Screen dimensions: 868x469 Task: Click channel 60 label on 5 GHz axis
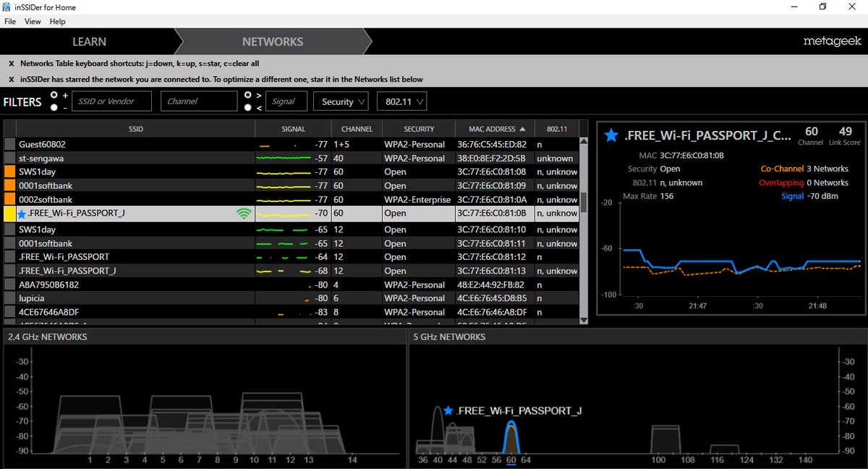click(511, 460)
